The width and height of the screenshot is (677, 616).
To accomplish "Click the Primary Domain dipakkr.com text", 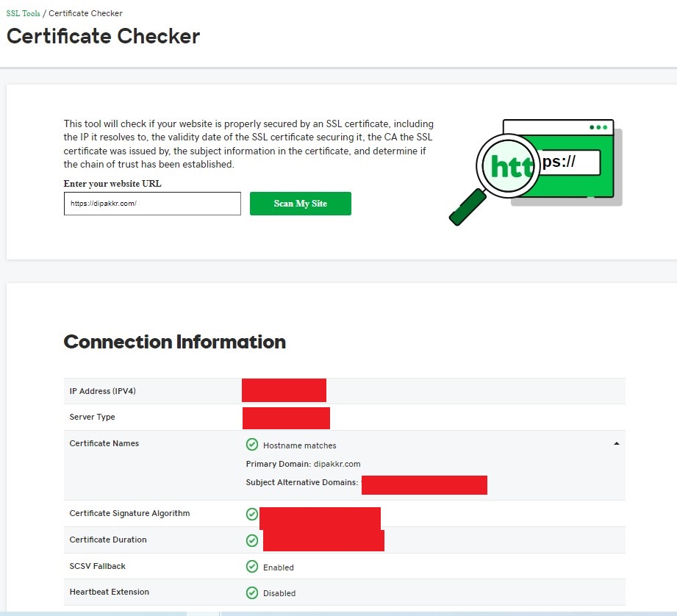I will tap(303, 464).
